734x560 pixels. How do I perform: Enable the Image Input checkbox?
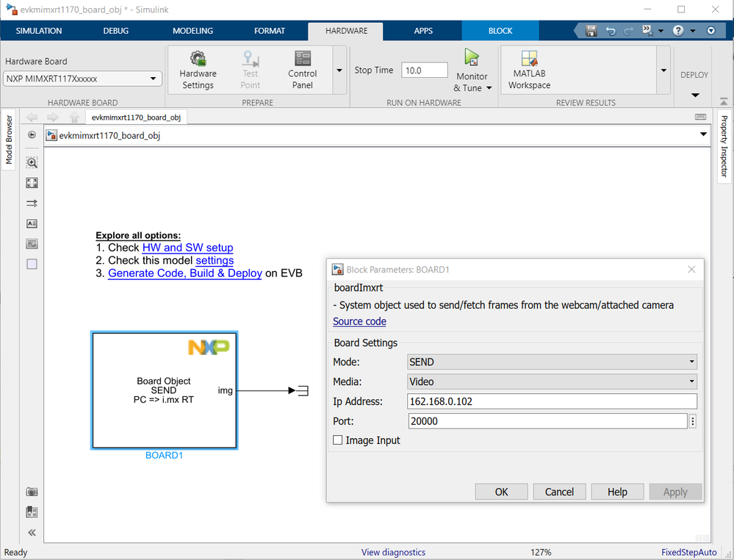[x=338, y=439]
